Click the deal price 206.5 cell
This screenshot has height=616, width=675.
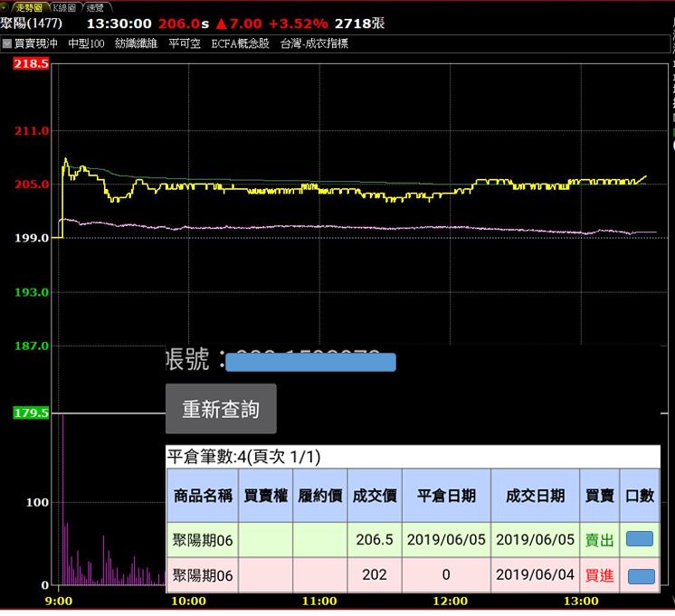pyautogui.click(x=375, y=540)
